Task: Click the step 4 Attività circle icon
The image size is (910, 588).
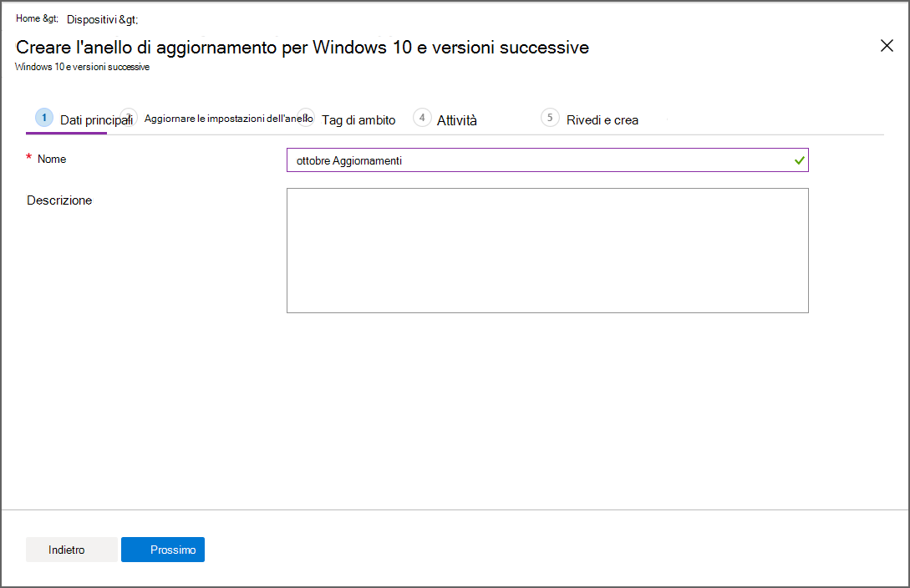Action: [x=422, y=118]
